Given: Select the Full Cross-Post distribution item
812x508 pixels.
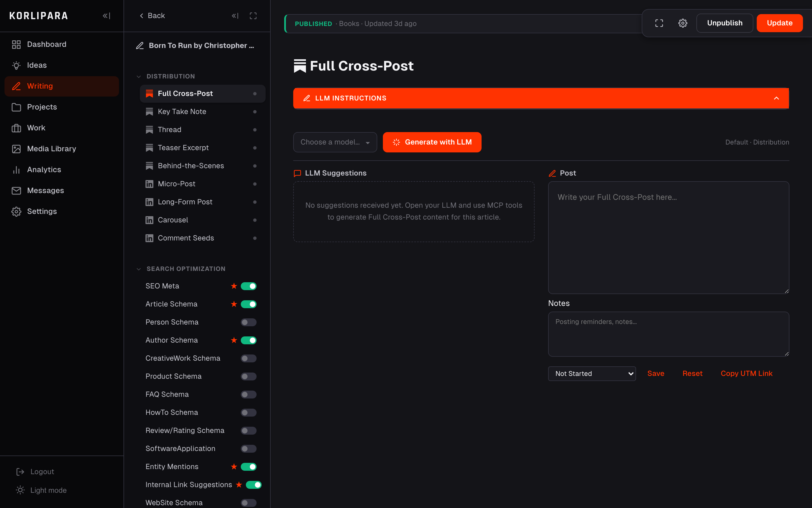Looking at the screenshot, I should [202, 94].
